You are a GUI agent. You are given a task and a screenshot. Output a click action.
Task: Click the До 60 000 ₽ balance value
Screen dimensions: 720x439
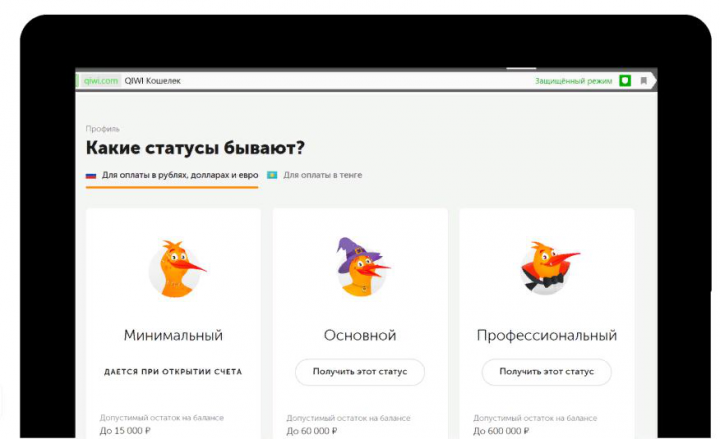[x=312, y=431]
